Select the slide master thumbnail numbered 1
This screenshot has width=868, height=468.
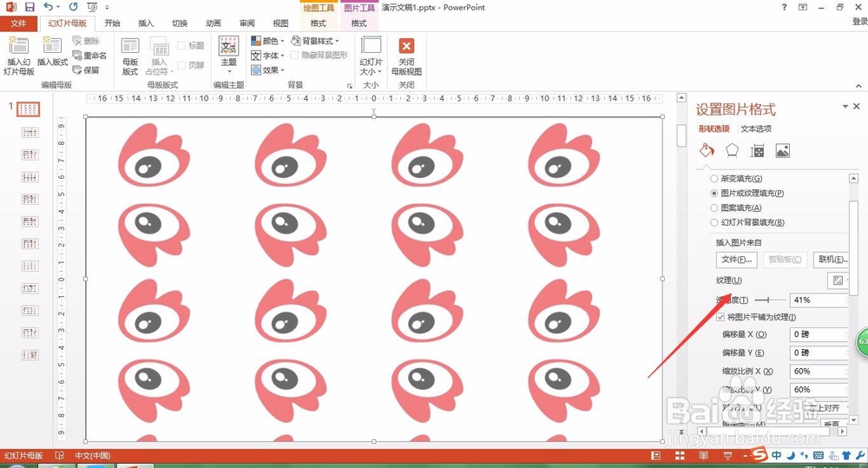click(28, 109)
